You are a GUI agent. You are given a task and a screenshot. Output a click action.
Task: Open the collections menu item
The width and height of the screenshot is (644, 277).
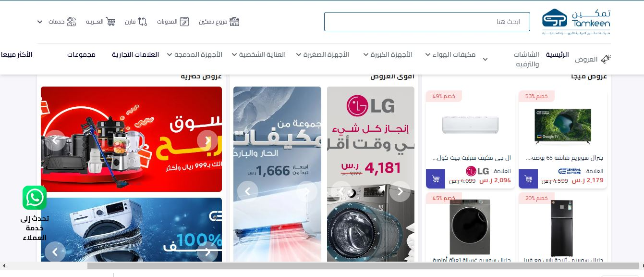(81, 54)
